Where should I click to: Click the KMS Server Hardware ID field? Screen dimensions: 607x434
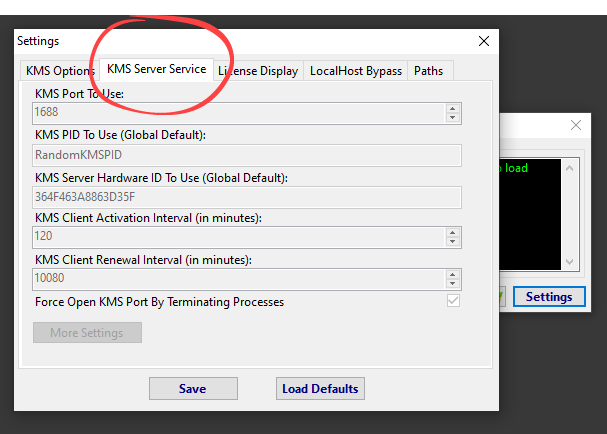pyautogui.click(x=247, y=197)
